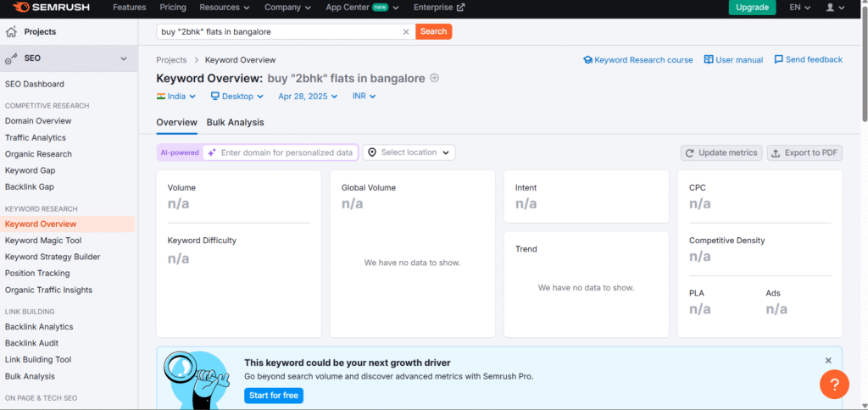Image resolution: width=868 pixels, height=410 pixels.
Task: Click the India flag icon
Action: [161, 97]
